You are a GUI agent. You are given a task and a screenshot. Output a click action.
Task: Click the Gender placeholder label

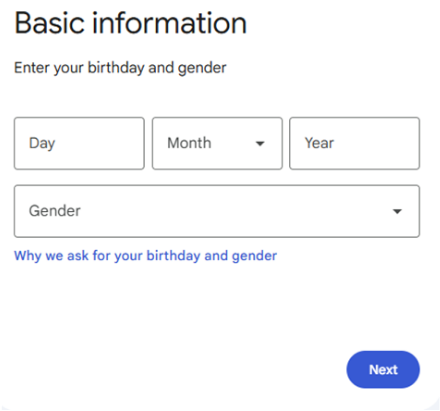click(x=55, y=211)
